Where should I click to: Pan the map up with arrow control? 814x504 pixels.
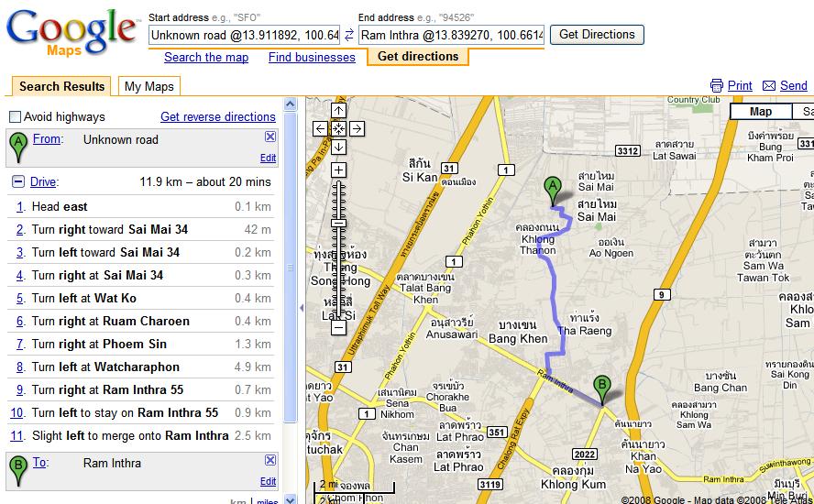[x=338, y=110]
